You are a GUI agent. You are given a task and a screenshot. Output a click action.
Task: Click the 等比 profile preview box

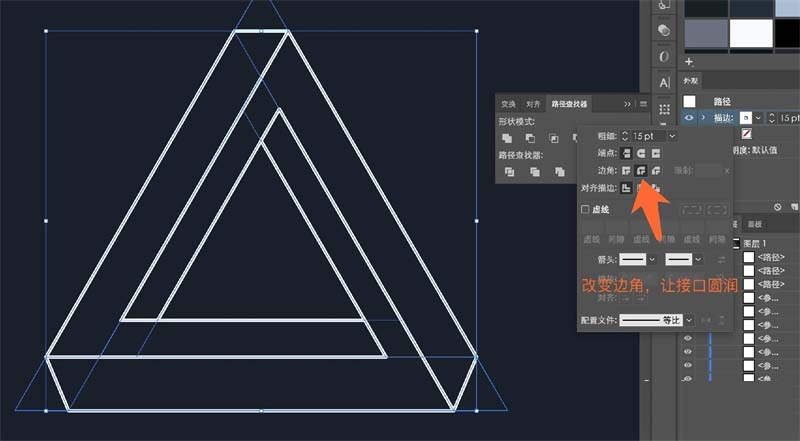click(x=651, y=321)
